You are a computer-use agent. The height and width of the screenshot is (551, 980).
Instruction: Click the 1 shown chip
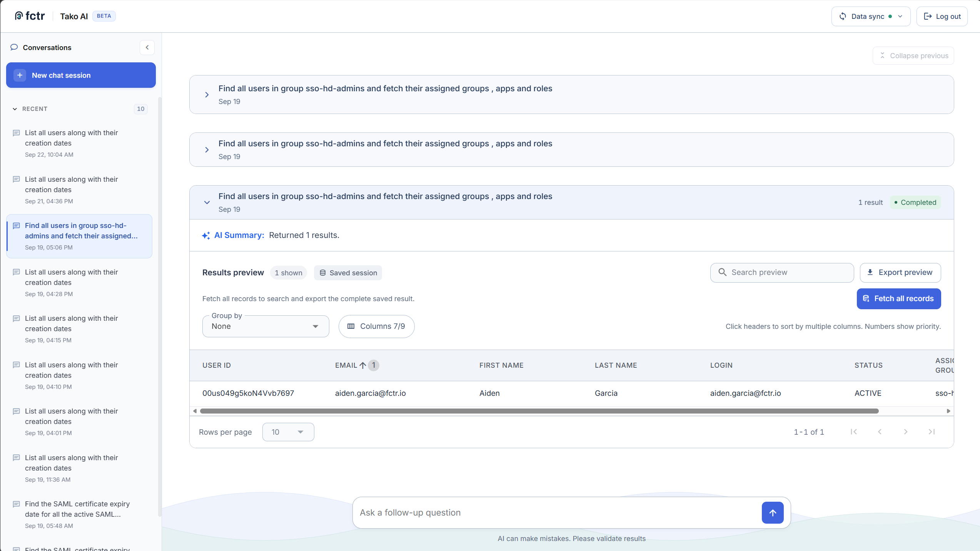tap(288, 273)
